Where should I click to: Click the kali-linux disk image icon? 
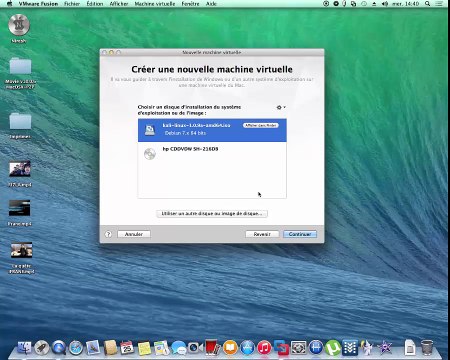[x=150, y=130]
